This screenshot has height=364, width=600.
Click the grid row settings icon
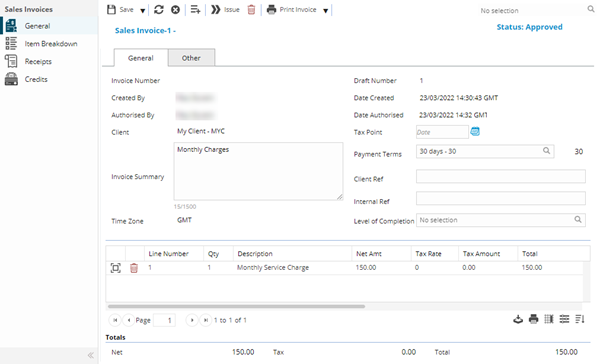(x=564, y=319)
